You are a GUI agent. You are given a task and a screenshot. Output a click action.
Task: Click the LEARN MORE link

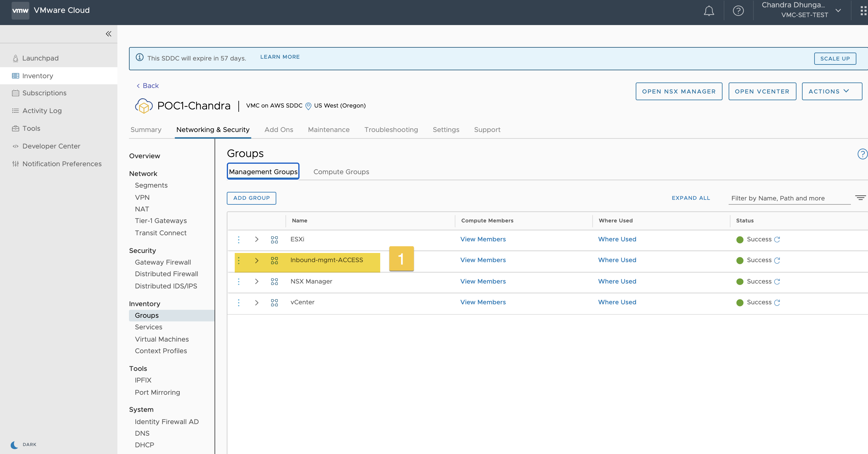pos(280,57)
